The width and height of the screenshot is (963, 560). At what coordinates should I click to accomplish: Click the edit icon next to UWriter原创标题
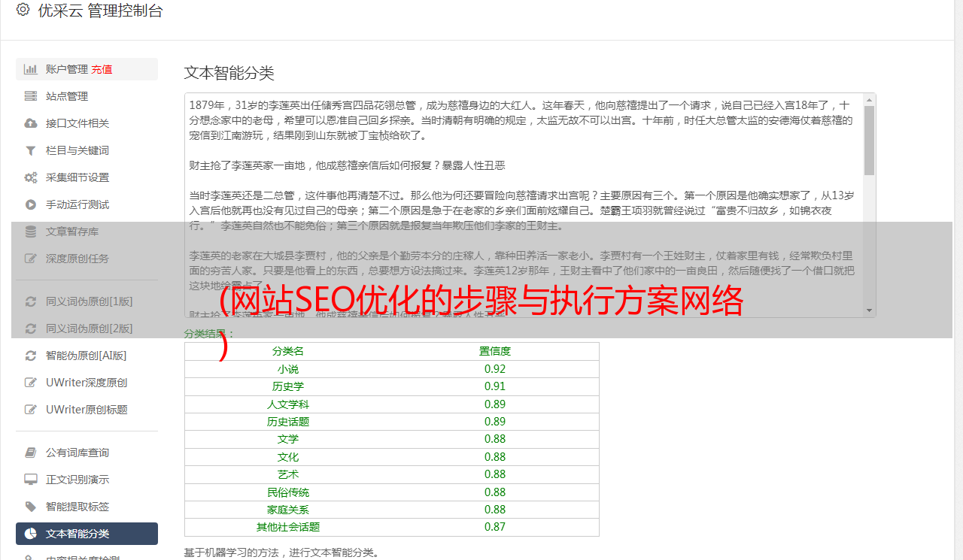(x=31, y=410)
